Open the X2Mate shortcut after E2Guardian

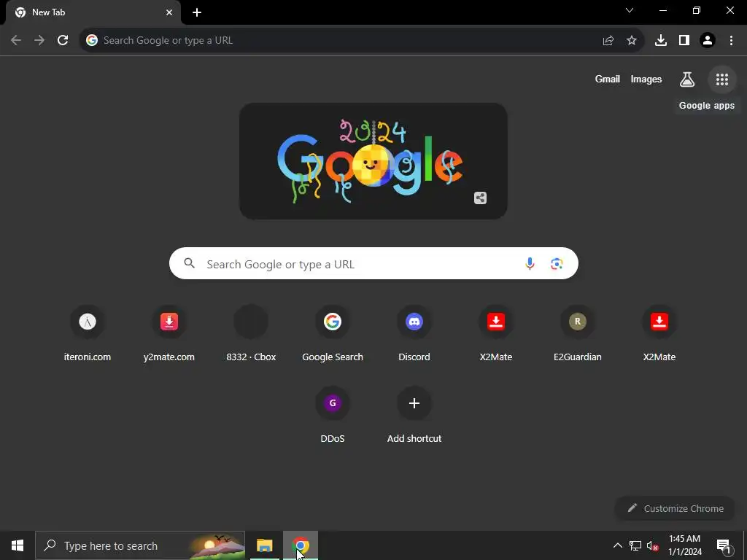(659, 333)
